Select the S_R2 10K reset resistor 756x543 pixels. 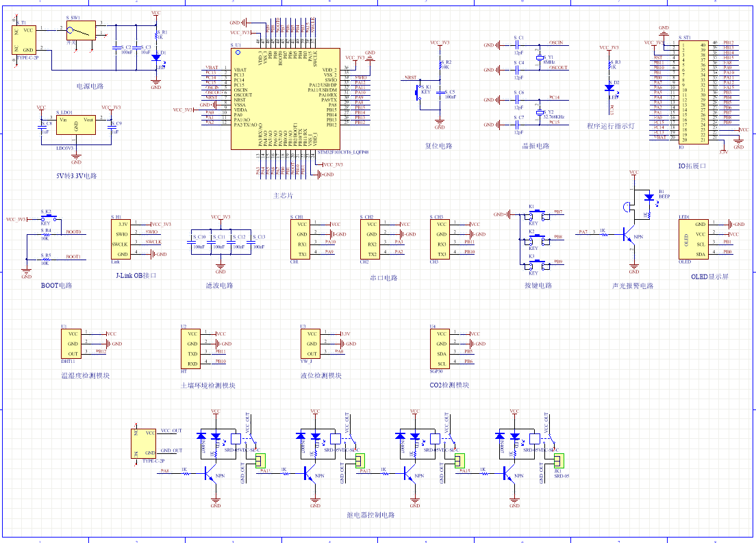440,65
